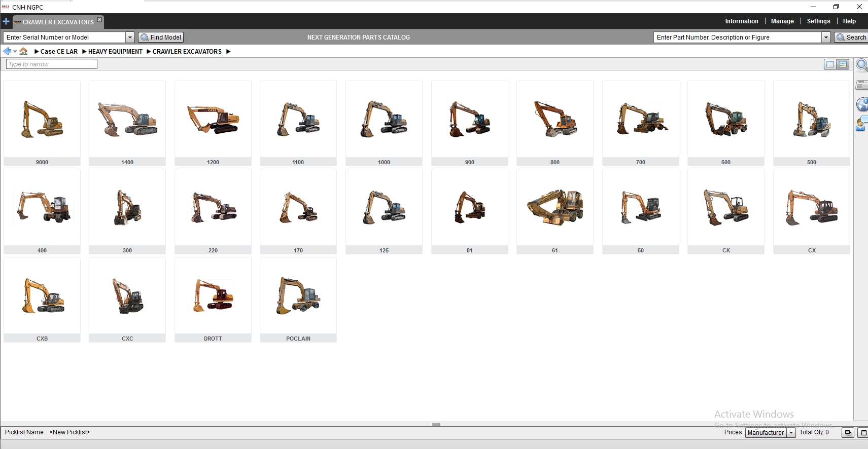Go back with the blue back arrow
The image size is (868, 449).
pyautogui.click(x=7, y=51)
